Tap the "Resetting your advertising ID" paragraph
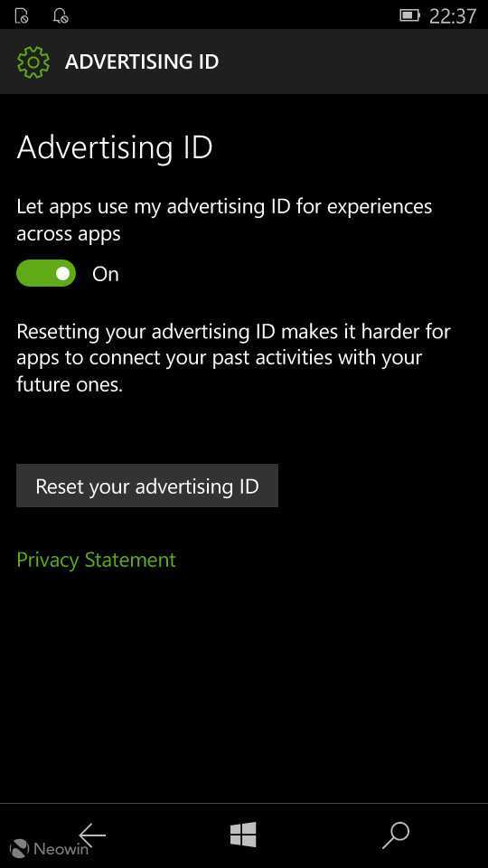 click(233, 358)
